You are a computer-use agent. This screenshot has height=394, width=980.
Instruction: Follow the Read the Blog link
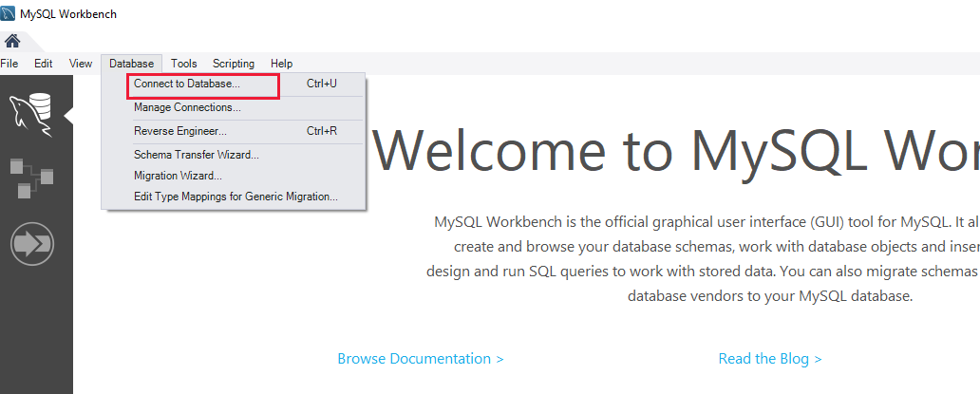pyautogui.click(x=770, y=359)
